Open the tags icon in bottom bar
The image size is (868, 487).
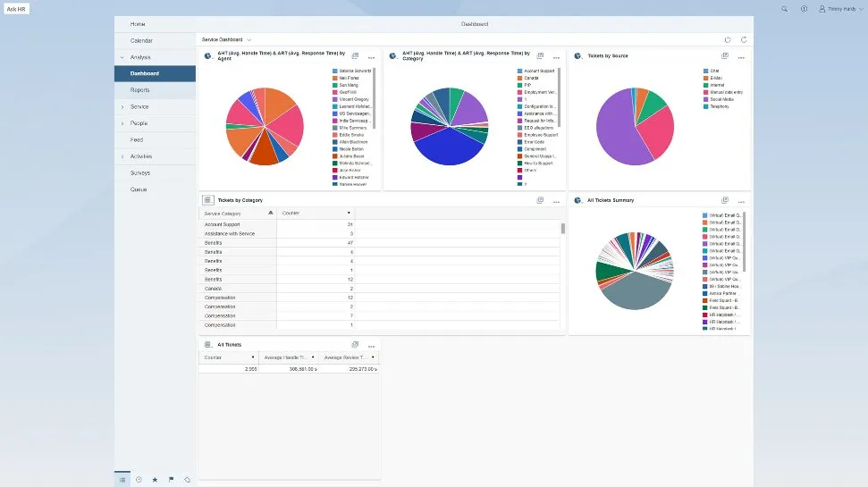pyautogui.click(x=187, y=480)
